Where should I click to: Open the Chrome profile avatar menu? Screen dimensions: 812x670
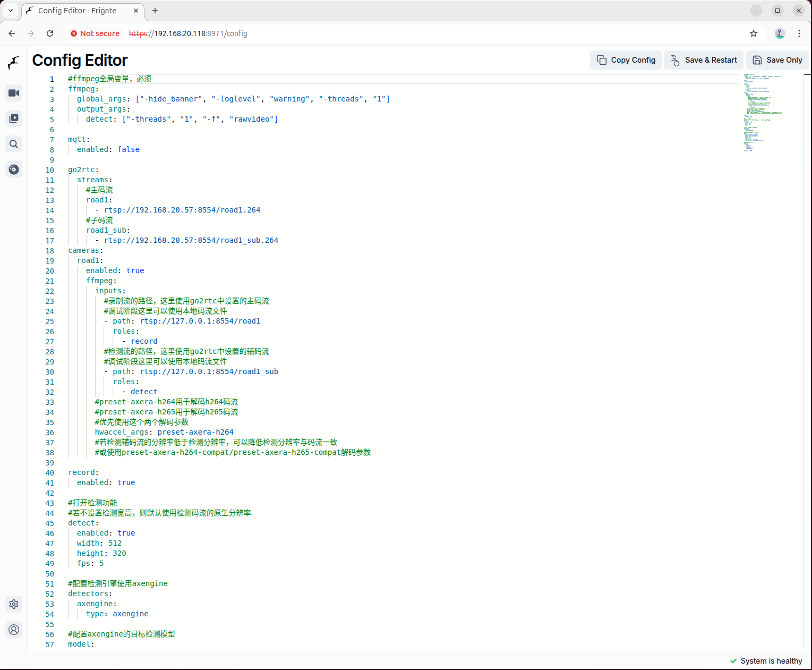(x=780, y=33)
